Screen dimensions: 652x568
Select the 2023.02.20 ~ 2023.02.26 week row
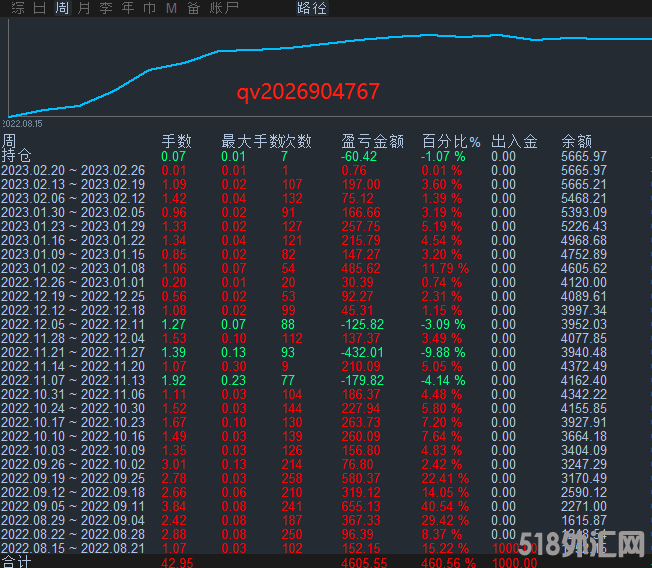pos(73,170)
